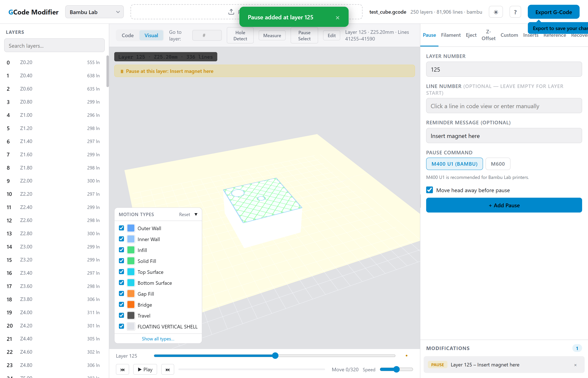Open the Z-Offset tab

(488, 35)
